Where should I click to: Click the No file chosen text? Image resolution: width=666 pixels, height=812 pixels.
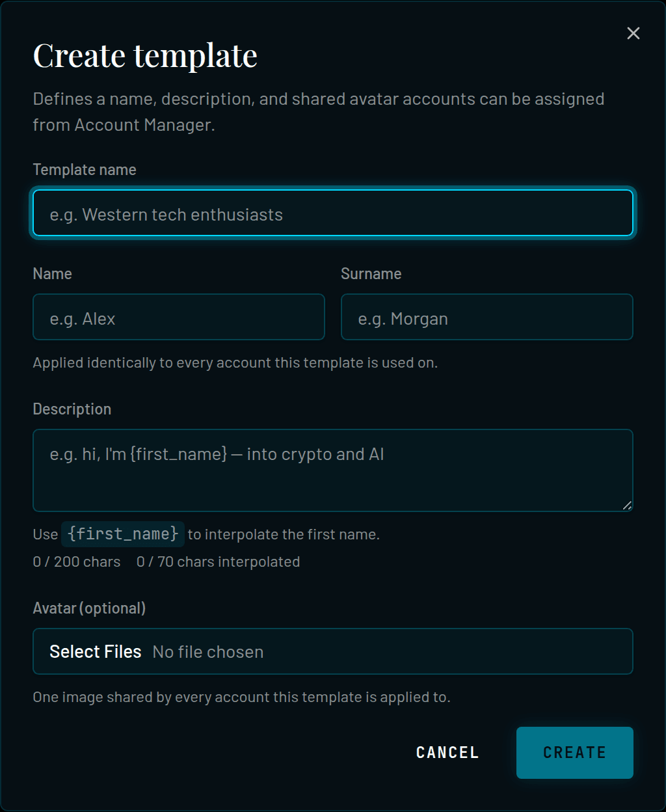pyautogui.click(x=208, y=652)
